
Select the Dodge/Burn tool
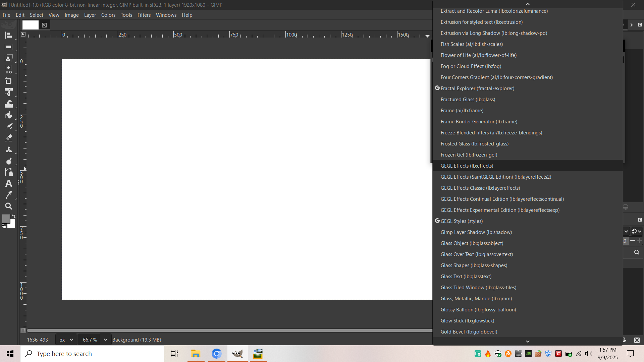tap(9, 161)
